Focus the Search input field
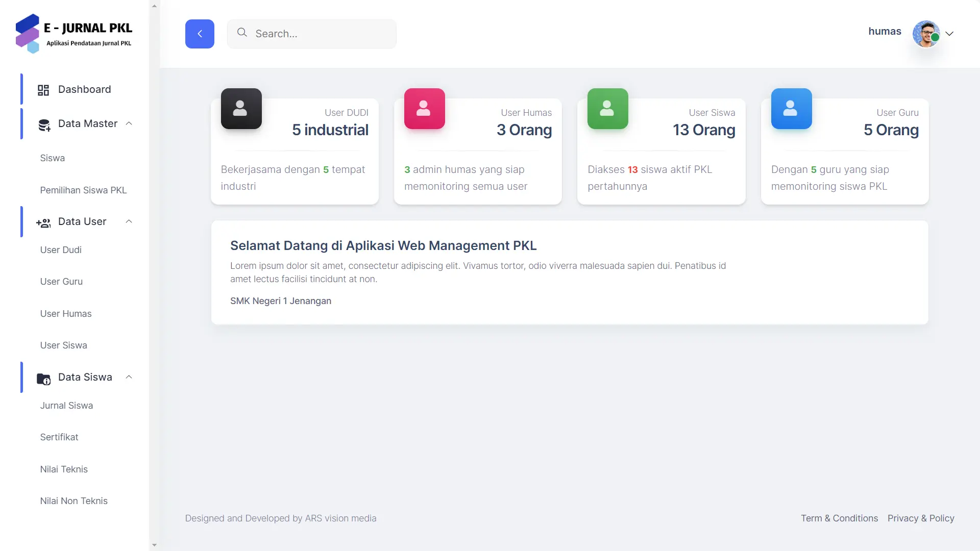Screen dimensions: 980x551 (311, 34)
